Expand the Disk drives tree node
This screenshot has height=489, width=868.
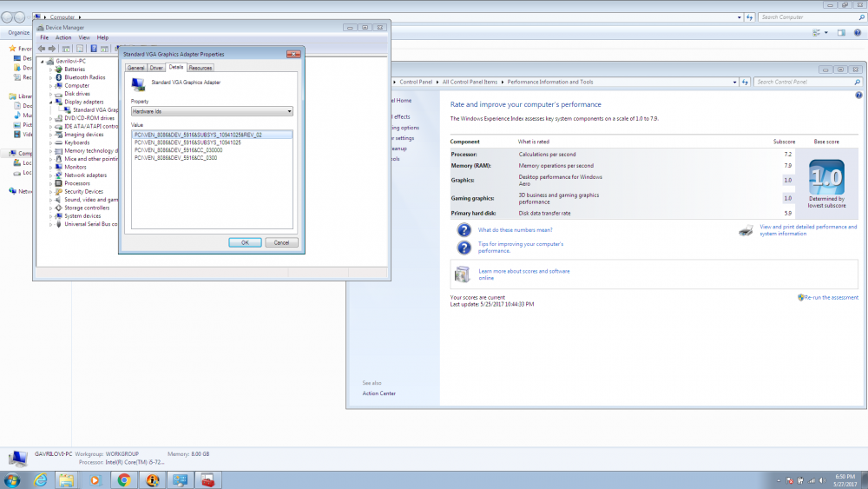[x=51, y=94]
